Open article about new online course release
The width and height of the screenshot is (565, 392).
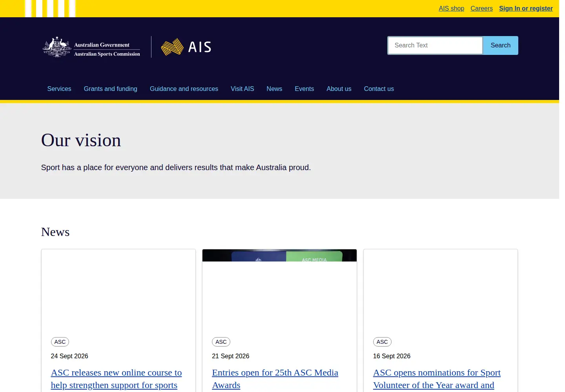click(x=117, y=379)
